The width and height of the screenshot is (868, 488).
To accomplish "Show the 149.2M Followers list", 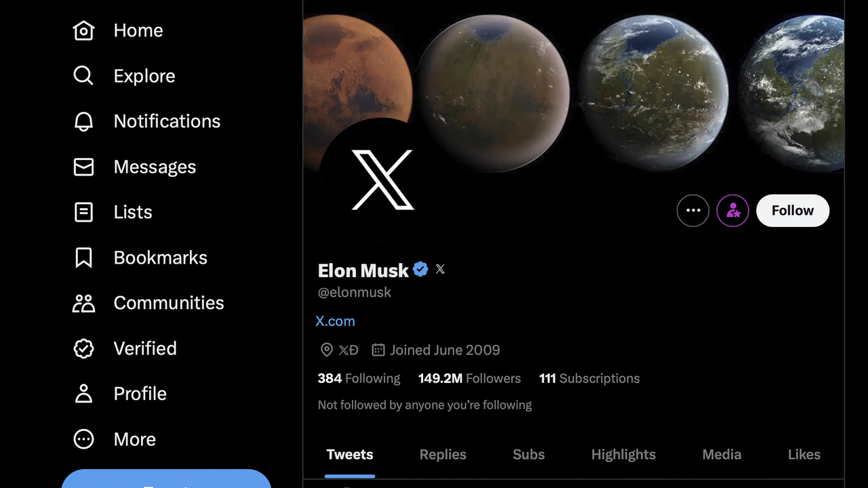I will 469,378.
